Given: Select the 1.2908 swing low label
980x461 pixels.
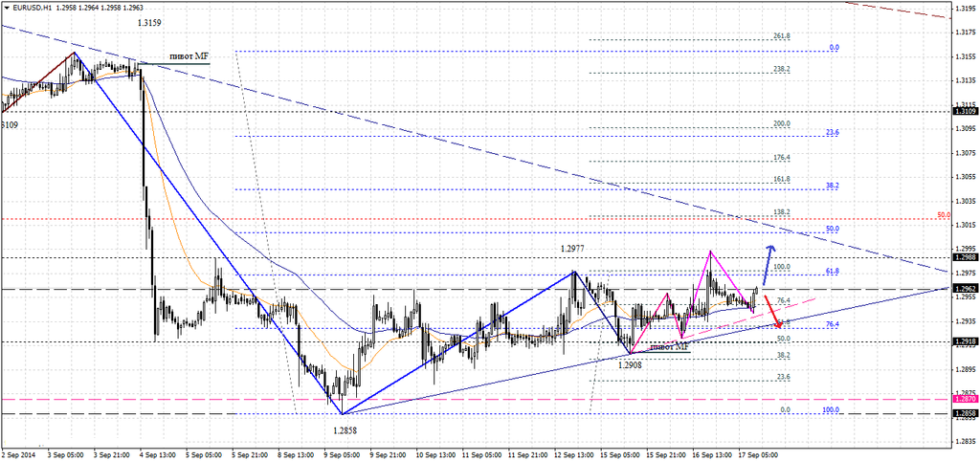Looking at the screenshot, I should (x=630, y=365).
